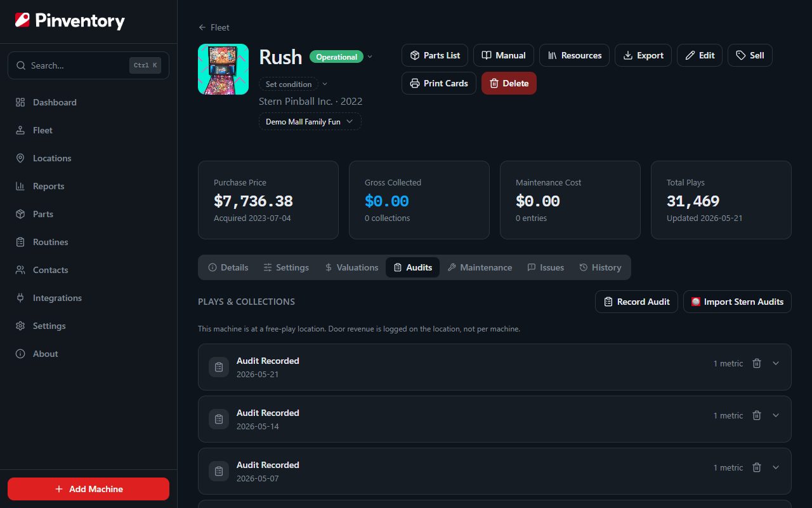The height and width of the screenshot is (508, 812).
Task: Click the '0 entries' text
Action: tap(531, 218)
